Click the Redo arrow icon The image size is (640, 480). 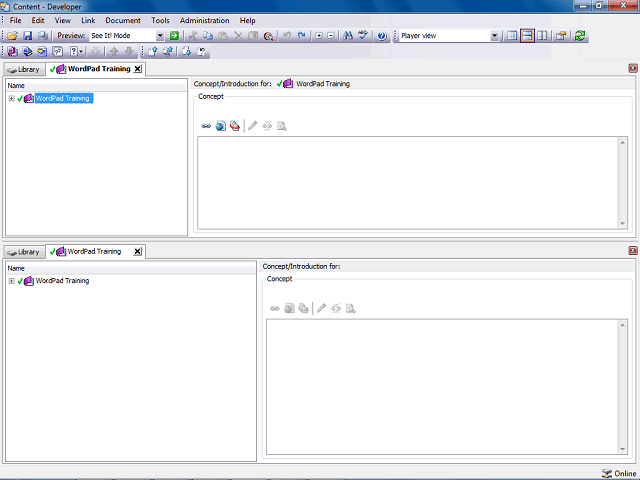[302, 36]
